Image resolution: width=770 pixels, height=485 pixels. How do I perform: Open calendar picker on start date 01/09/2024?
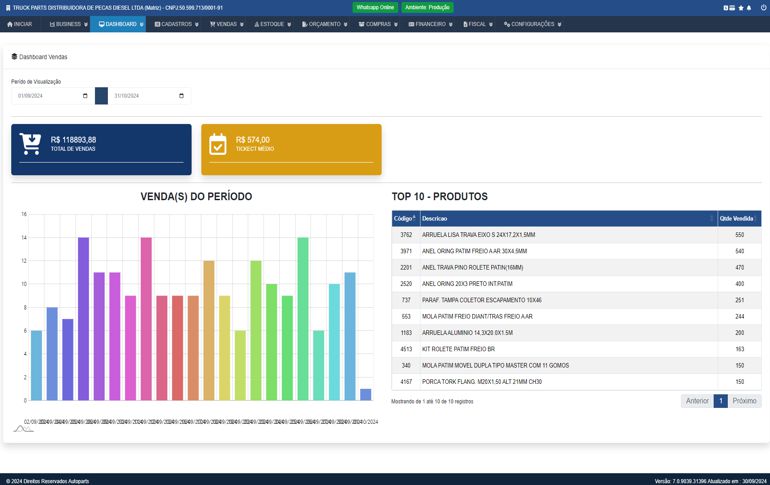85,96
